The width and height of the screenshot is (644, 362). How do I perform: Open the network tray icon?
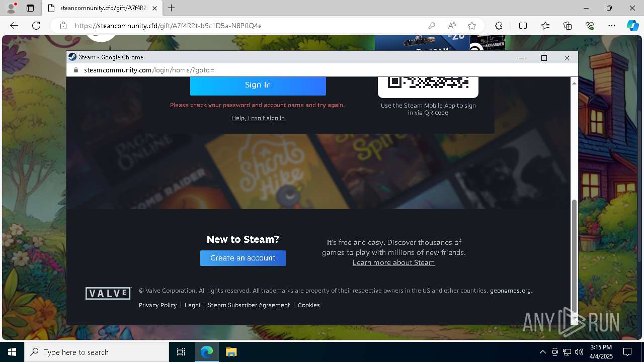567,352
